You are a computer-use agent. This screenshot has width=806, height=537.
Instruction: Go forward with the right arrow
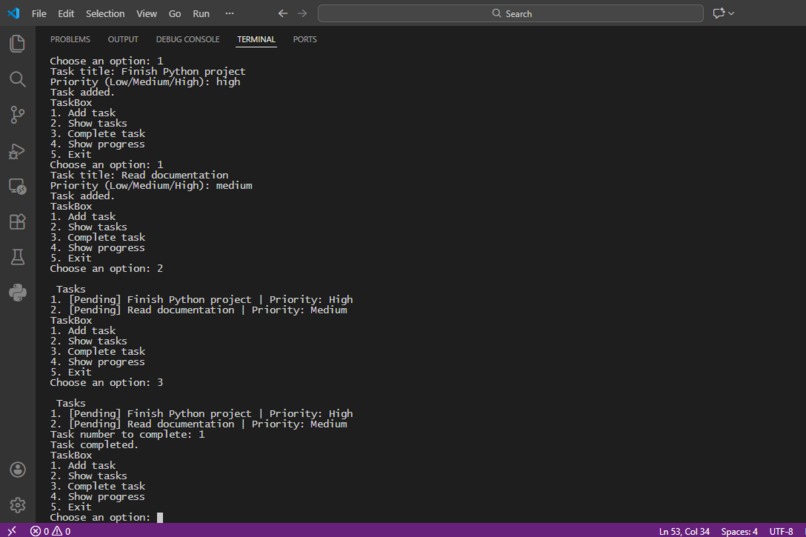[302, 13]
